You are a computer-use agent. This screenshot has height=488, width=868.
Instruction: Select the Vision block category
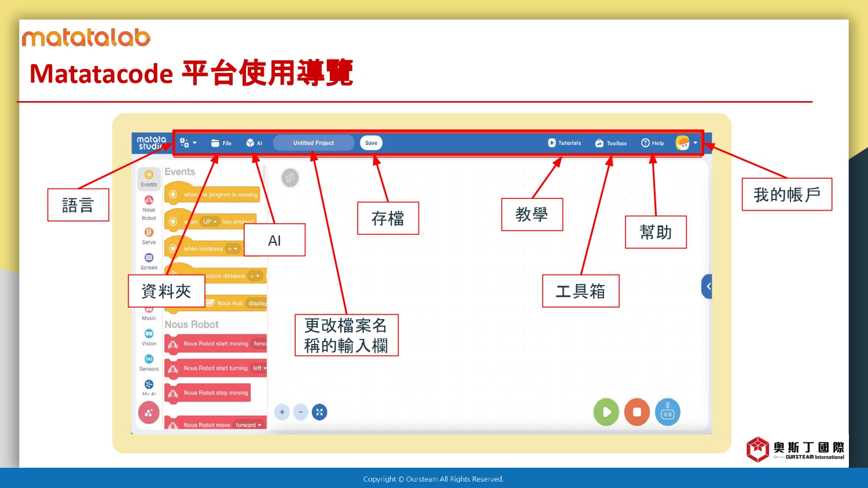(x=149, y=338)
